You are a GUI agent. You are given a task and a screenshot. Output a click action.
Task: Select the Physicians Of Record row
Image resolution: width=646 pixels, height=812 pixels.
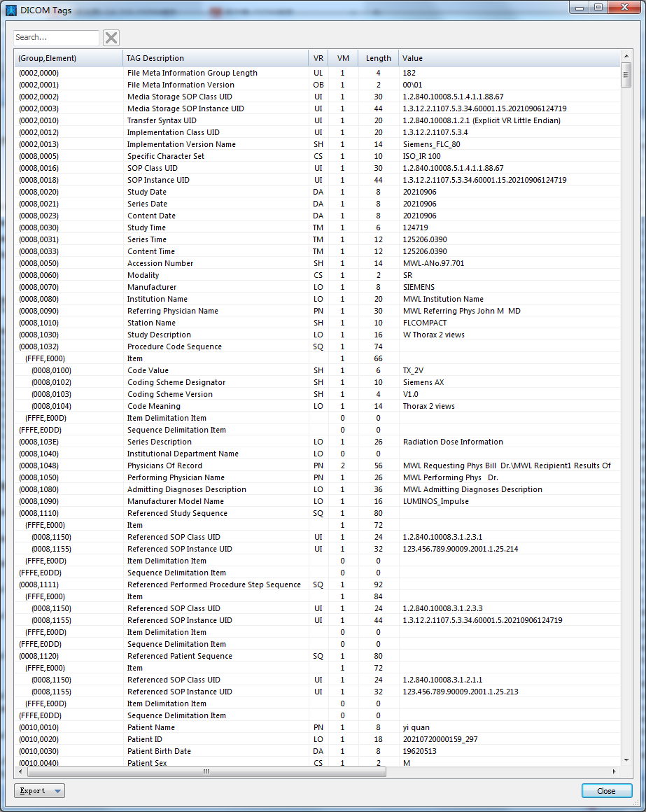[x=317, y=466]
